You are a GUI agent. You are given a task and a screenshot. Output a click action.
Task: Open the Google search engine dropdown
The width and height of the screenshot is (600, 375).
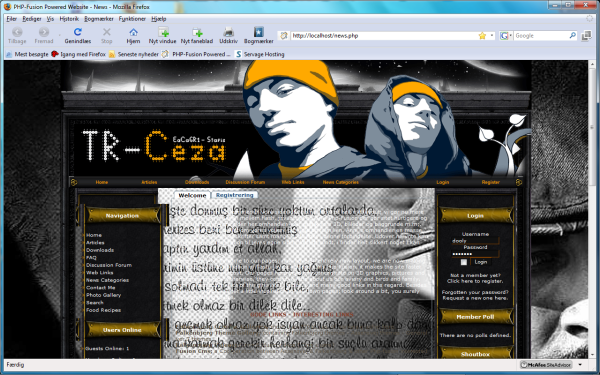point(505,36)
